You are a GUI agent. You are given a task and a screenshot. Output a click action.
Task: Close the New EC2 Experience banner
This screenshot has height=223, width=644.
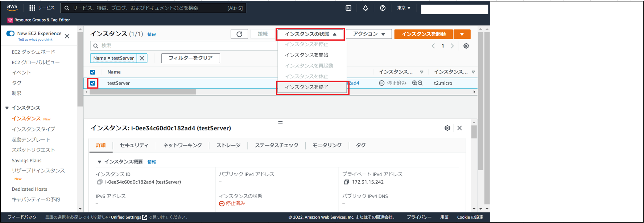point(67,36)
